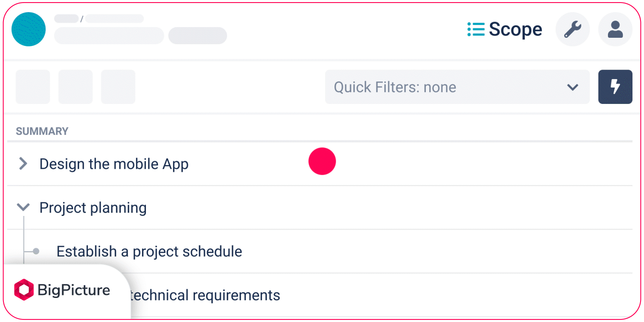Click the lightning bolt quick action button

(x=615, y=87)
